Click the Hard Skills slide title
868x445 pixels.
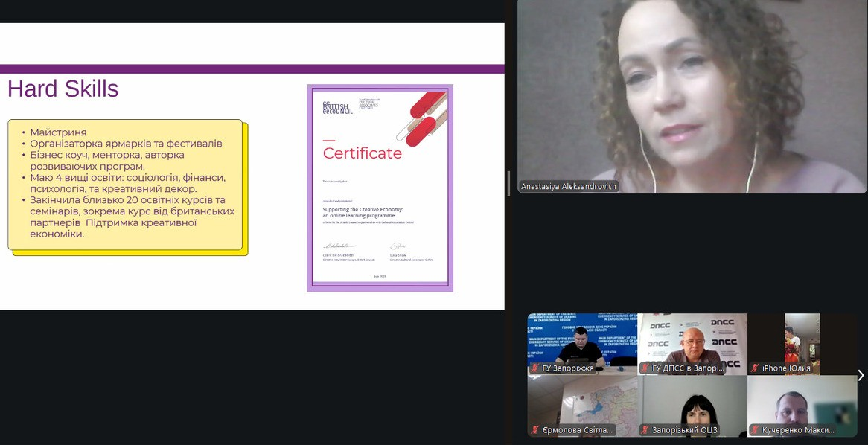(63, 89)
